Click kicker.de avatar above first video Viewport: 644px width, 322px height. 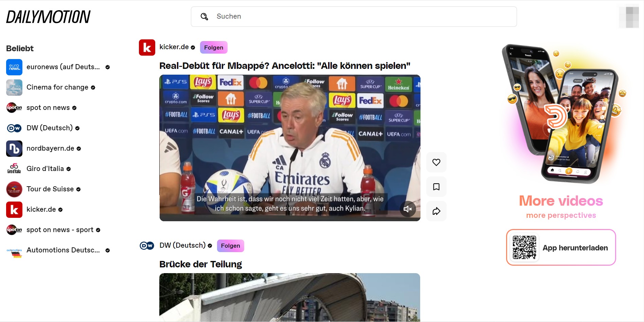(x=147, y=48)
